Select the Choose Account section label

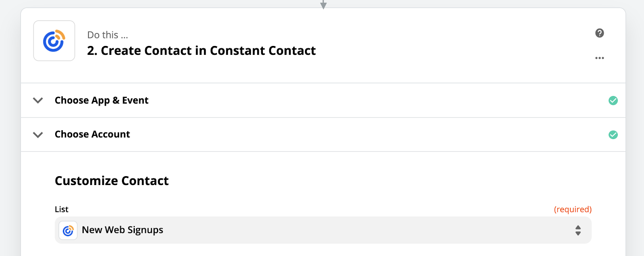[92, 134]
